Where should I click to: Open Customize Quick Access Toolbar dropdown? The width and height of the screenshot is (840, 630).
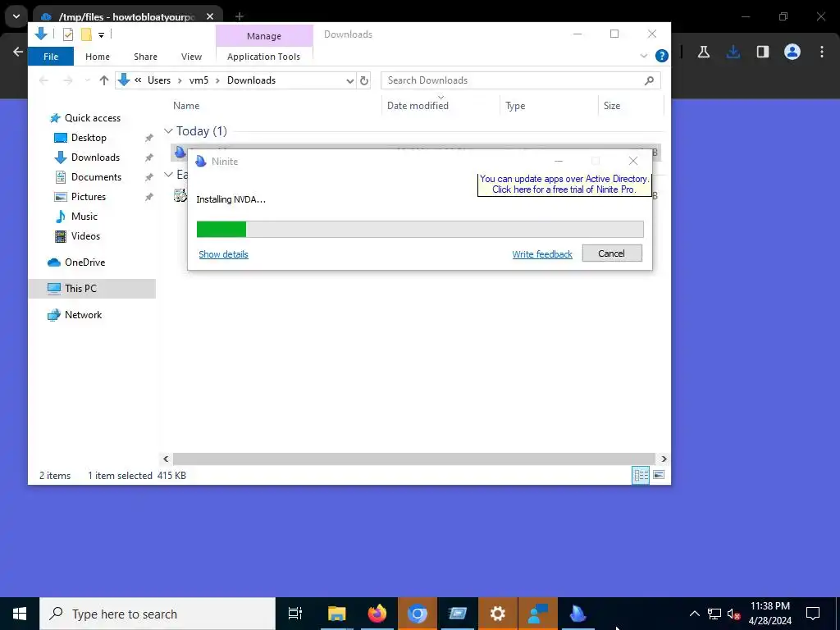101,35
